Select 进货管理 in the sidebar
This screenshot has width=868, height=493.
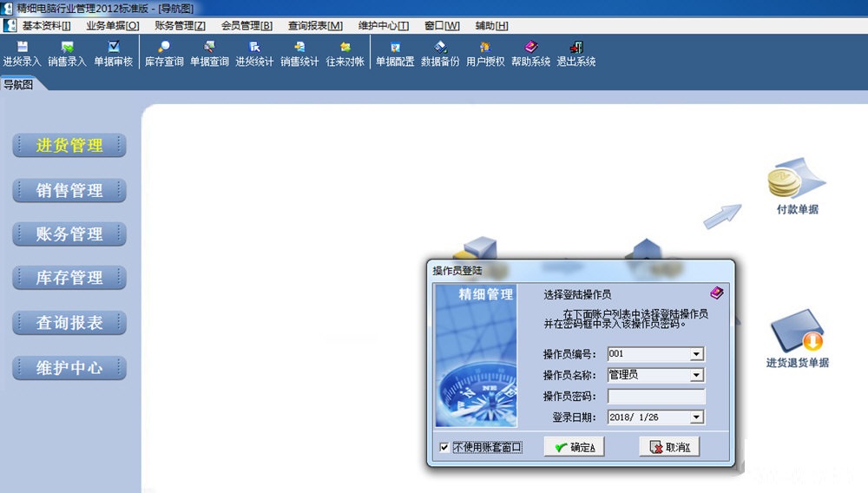pos(69,146)
